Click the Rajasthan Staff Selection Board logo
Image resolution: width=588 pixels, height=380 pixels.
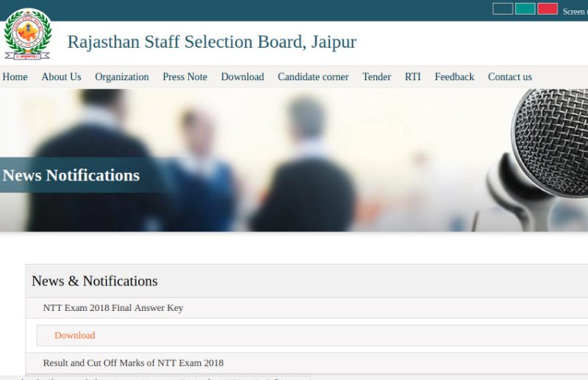point(27,34)
